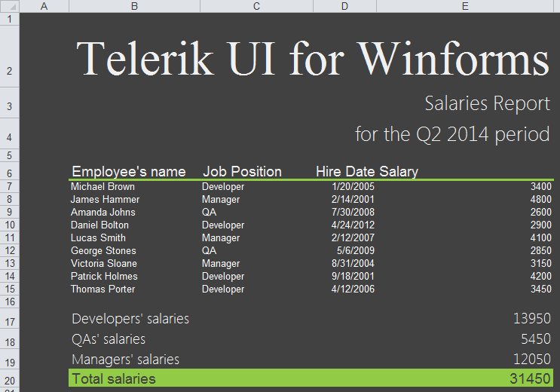Click the select-all corner button
The width and height of the screenshot is (560, 392).
(10, 6)
